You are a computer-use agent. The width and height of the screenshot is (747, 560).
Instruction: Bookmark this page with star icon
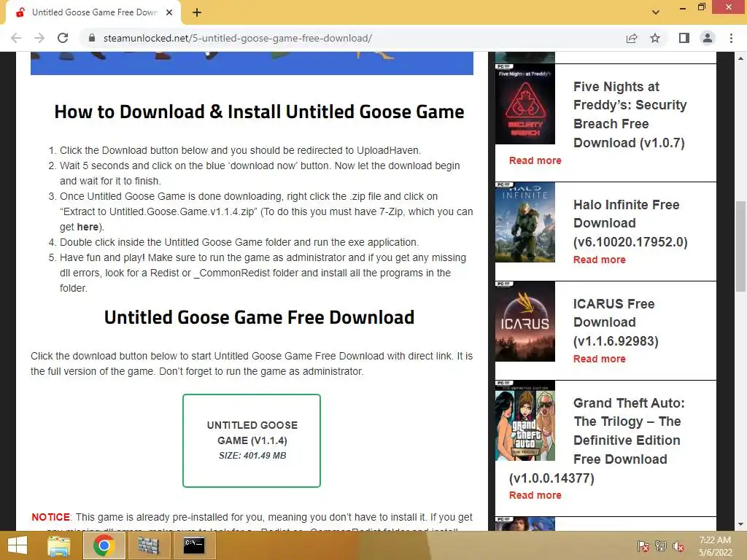point(655,38)
